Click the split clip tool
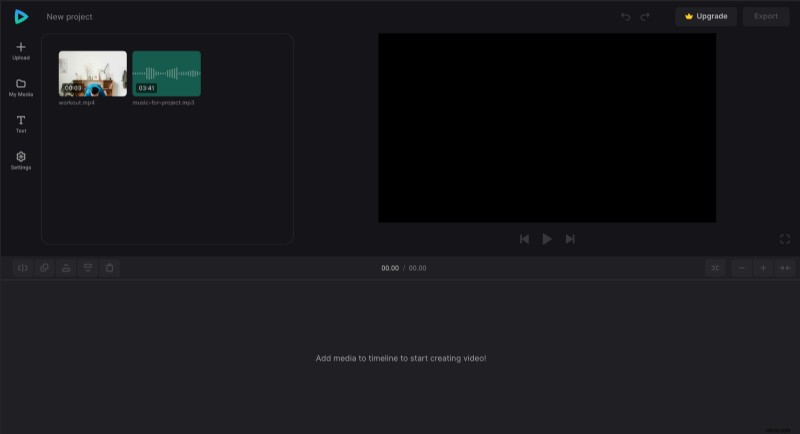 coord(23,268)
